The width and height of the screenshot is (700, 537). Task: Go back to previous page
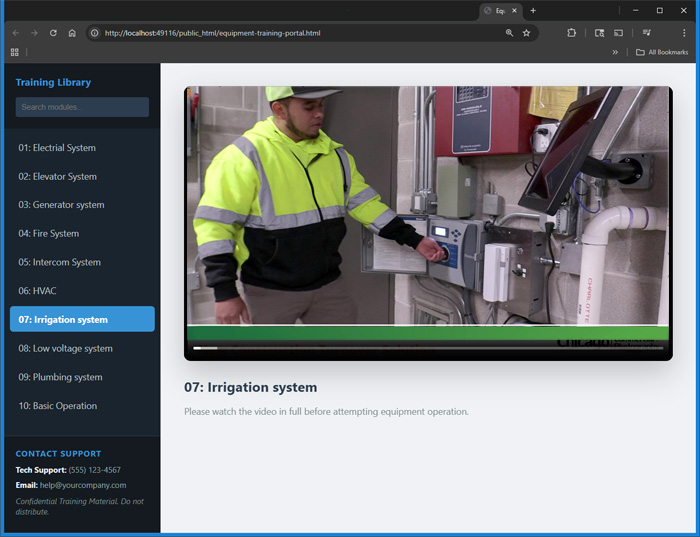(x=16, y=33)
